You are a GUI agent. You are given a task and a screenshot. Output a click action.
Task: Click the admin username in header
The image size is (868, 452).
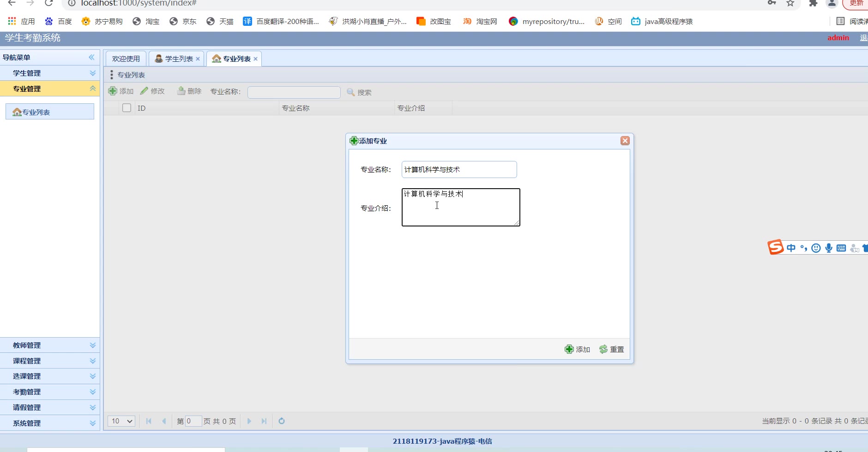838,38
